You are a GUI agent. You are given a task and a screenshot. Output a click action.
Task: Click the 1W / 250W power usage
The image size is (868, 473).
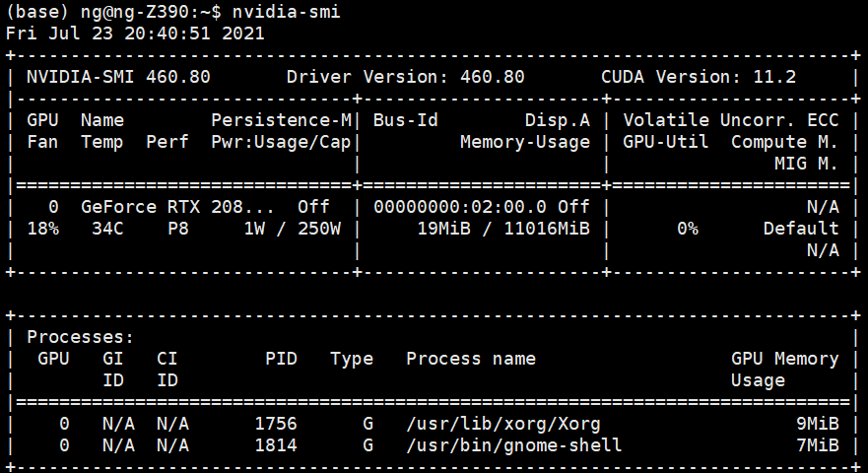pos(292,229)
